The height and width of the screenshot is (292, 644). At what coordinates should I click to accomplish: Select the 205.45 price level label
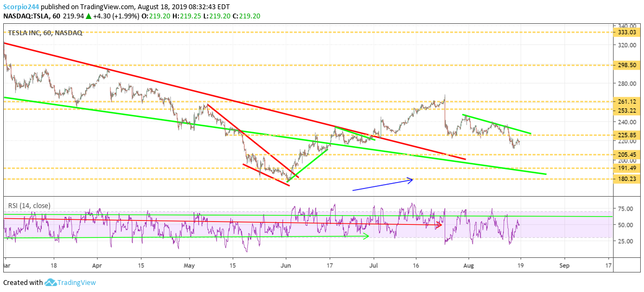tap(626, 154)
